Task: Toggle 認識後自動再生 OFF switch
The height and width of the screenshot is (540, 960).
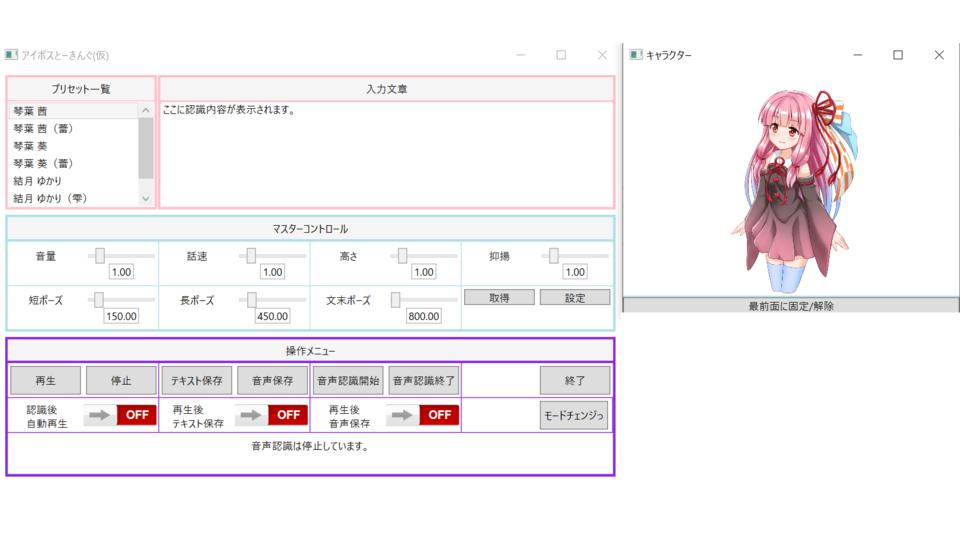Action: pos(120,415)
